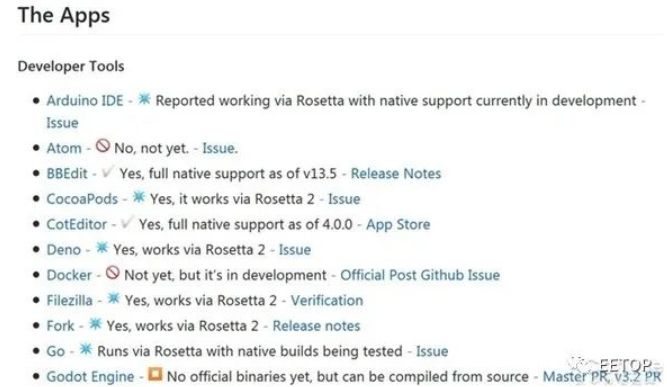
Task: Open BBEdit Release Notes link
Action: (x=396, y=174)
